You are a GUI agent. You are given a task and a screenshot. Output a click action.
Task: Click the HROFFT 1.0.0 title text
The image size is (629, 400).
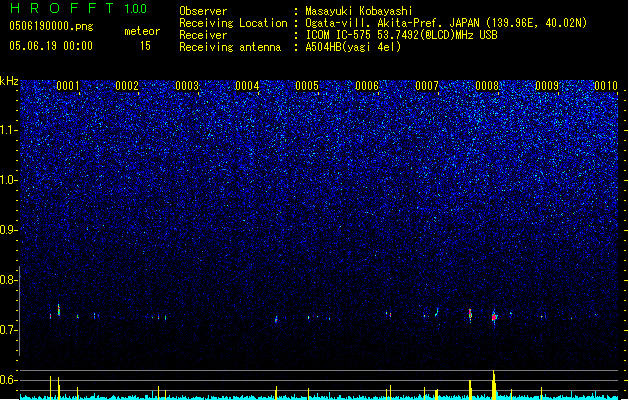click(79, 8)
